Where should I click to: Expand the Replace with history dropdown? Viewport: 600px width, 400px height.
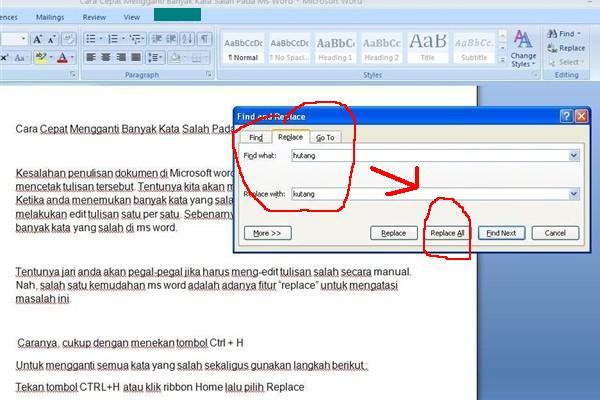click(x=574, y=194)
